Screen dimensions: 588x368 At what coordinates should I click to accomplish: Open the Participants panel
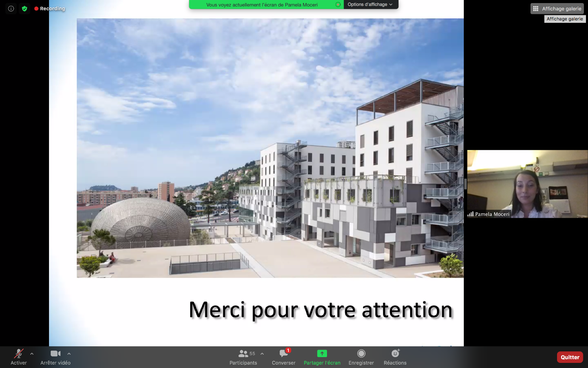243,357
